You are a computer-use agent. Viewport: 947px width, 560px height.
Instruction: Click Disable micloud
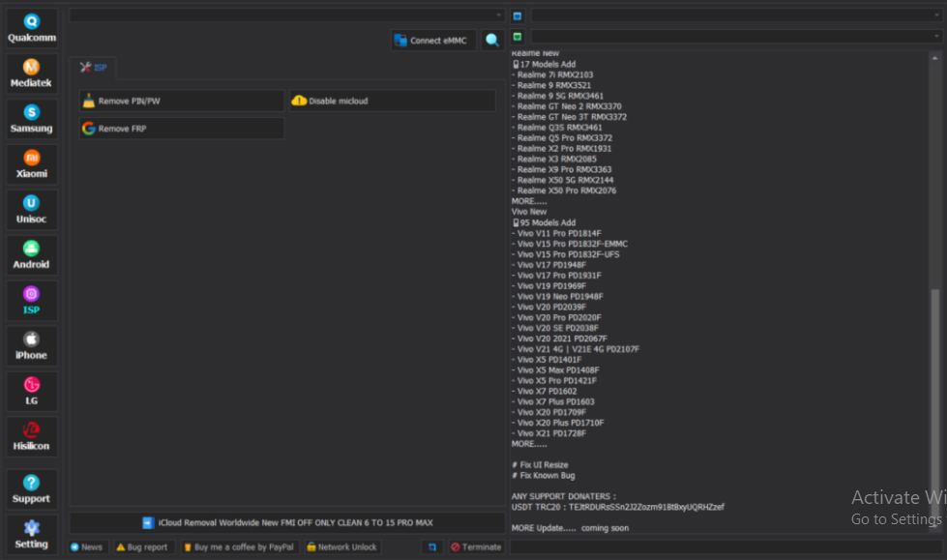pos(393,101)
